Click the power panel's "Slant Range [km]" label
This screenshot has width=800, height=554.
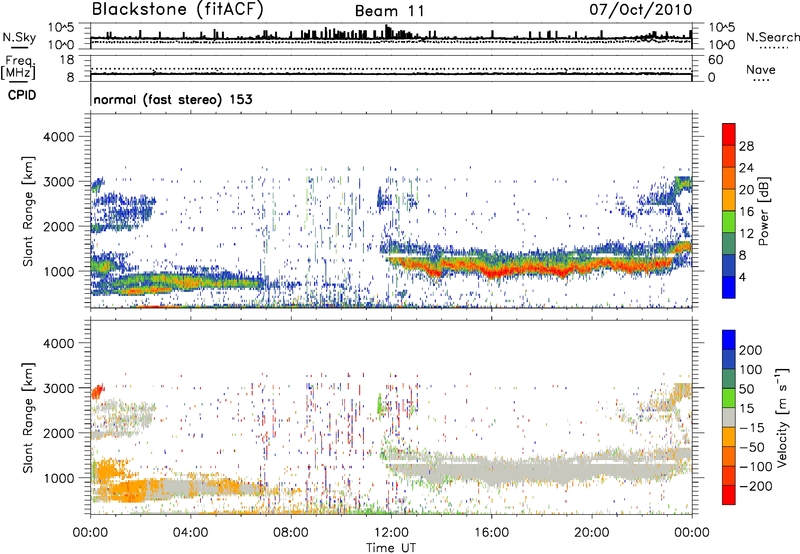[28, 211]
